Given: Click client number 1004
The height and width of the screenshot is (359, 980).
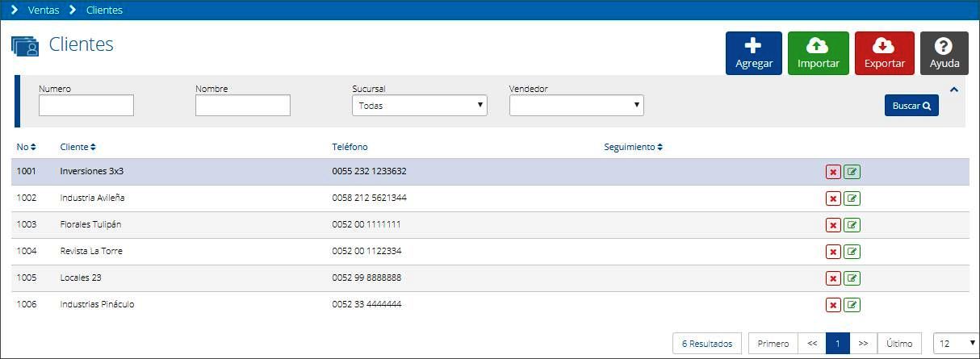Looking at the screenshot, I should 27,251.
